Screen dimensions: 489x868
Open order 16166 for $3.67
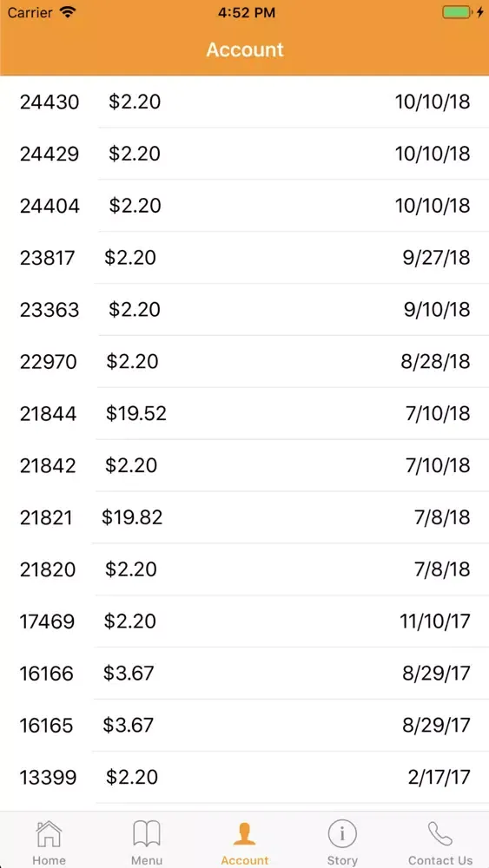[244, 674]
